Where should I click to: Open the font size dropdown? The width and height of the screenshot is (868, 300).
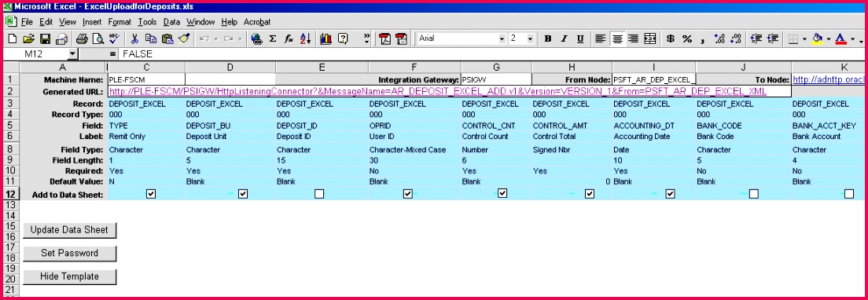click(531, 38)
